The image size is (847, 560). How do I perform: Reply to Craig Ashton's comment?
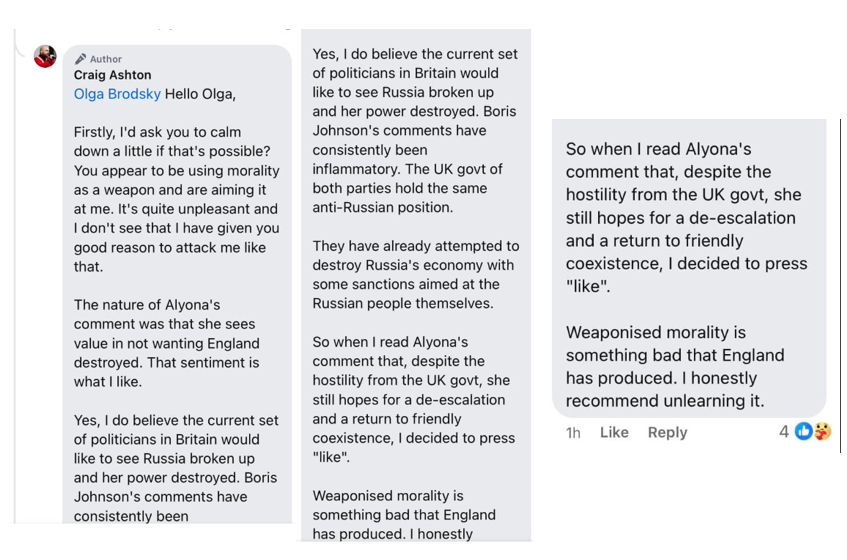pyautogui.click(x=667, y=432)
